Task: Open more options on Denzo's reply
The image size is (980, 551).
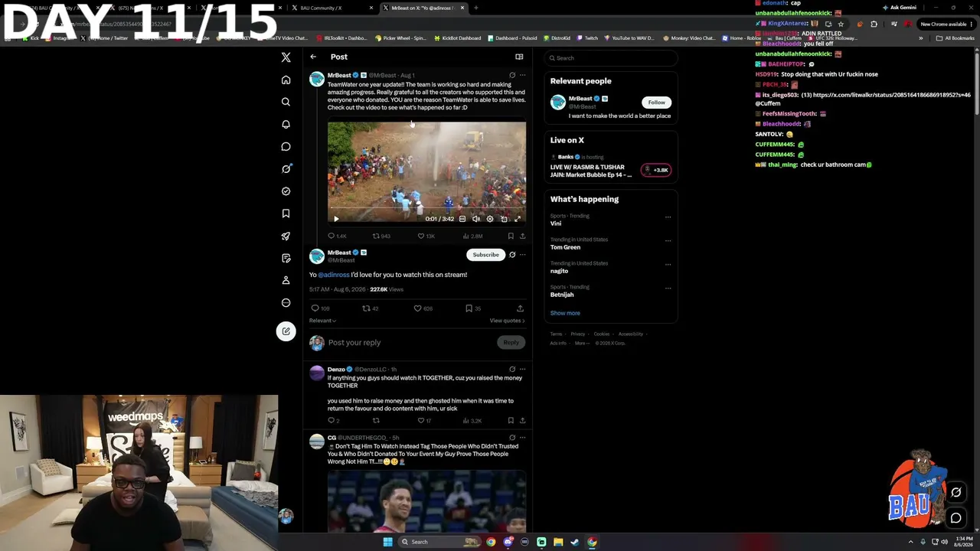Action: (x=523, y=370)
